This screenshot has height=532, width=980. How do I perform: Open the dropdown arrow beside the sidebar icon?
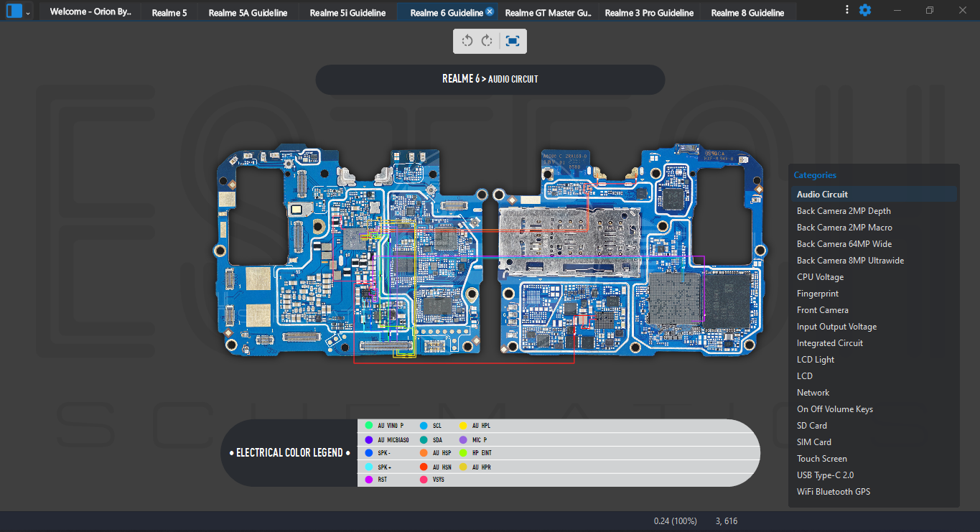coord(28,12)
